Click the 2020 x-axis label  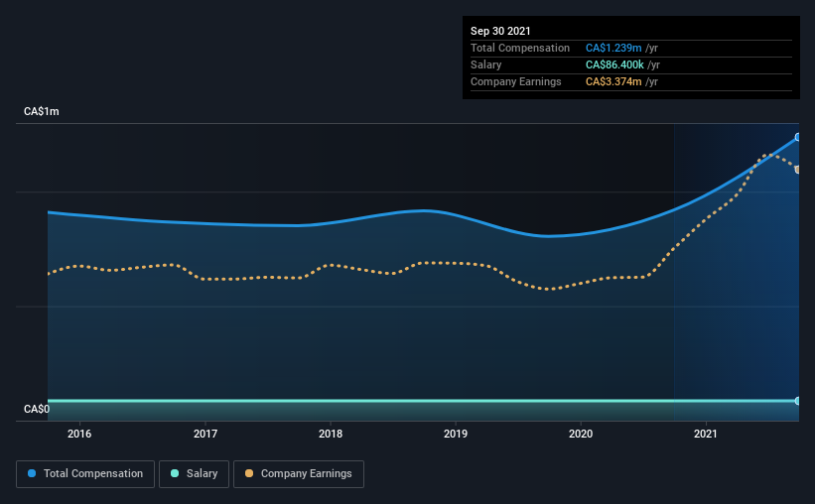tap(581, 434)
